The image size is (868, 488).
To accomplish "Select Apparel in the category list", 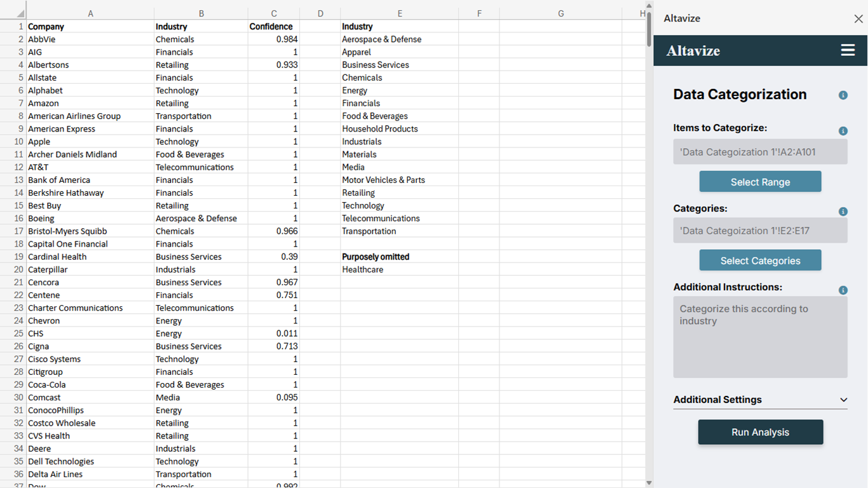I will pos(400,52).
